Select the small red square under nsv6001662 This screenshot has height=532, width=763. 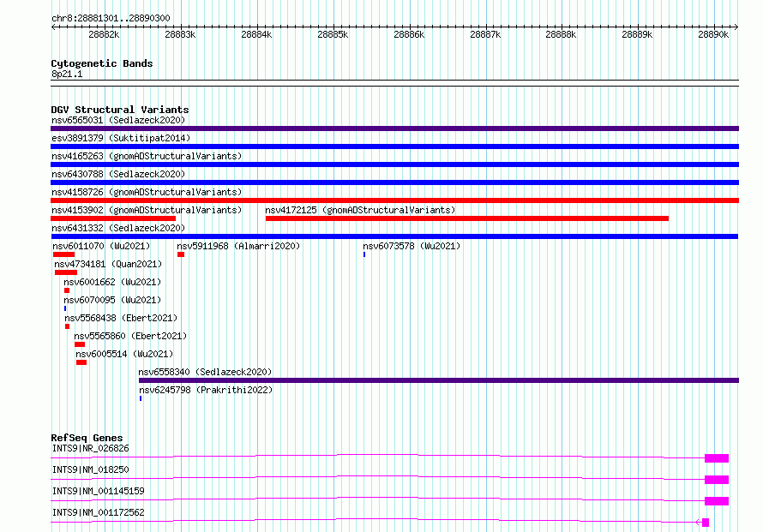[67, 290]
